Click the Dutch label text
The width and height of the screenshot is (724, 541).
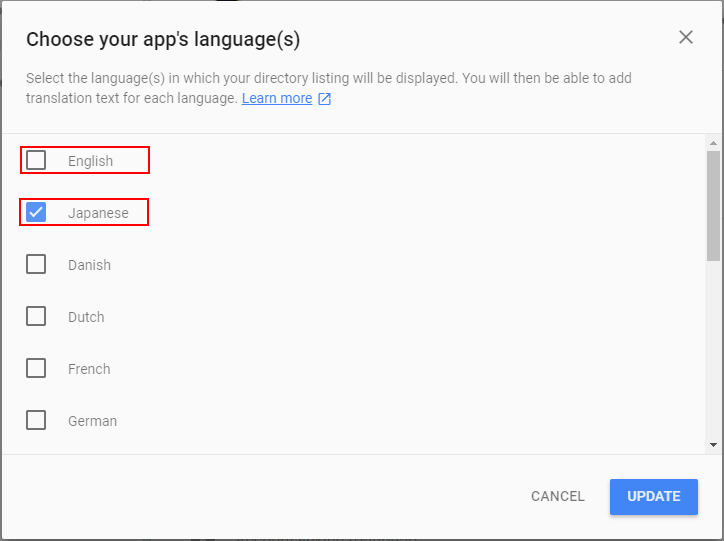tap(86, 317)
